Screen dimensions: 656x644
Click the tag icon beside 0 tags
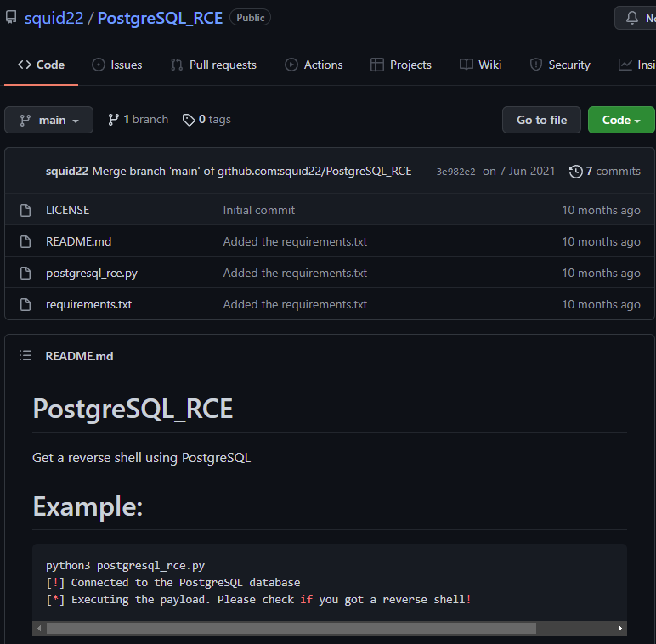(189, 120)
